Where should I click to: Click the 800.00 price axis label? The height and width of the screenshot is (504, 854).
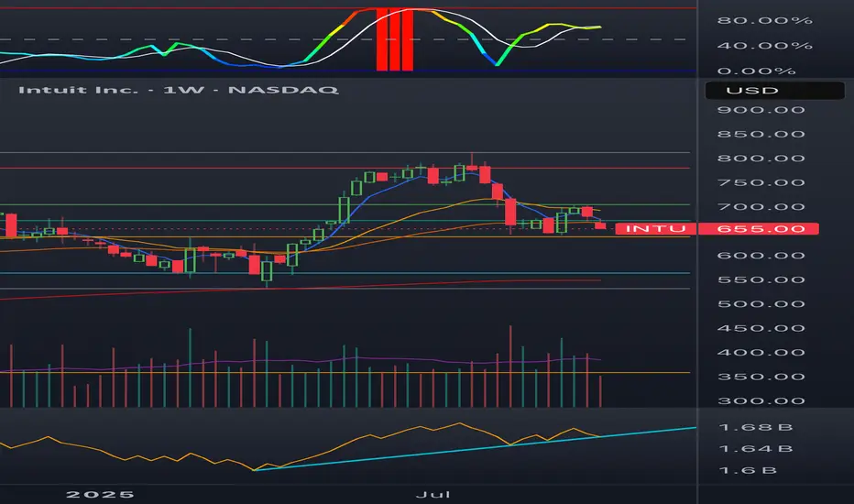point(761,159)
